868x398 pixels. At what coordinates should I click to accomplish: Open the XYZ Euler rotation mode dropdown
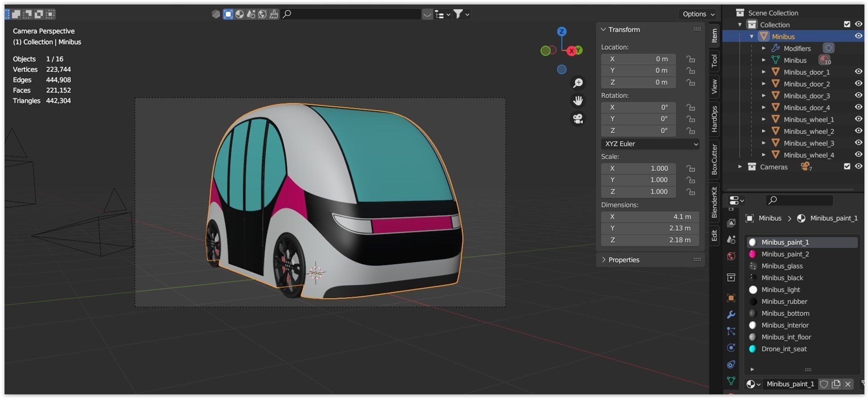650,144
